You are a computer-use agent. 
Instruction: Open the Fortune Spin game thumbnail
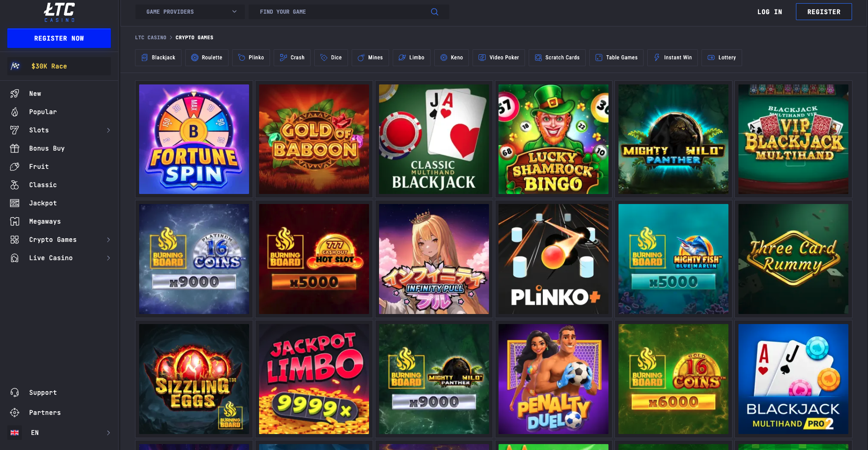[194, 139]
